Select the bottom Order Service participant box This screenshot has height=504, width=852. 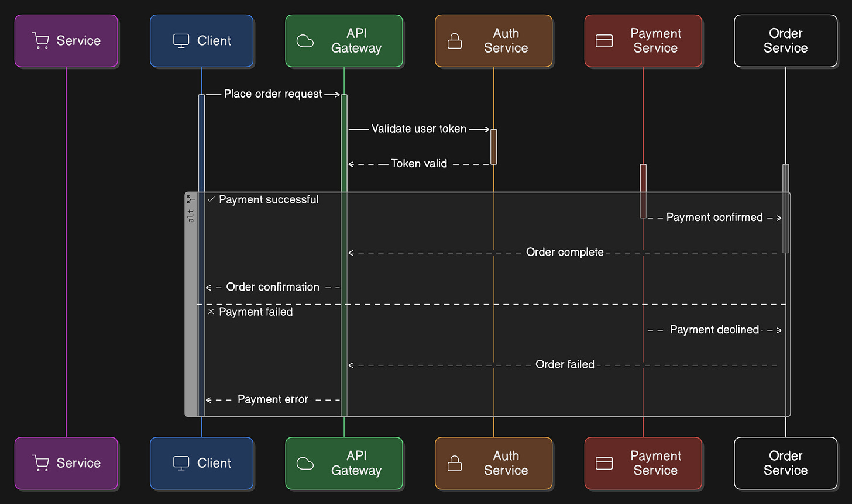785,463
